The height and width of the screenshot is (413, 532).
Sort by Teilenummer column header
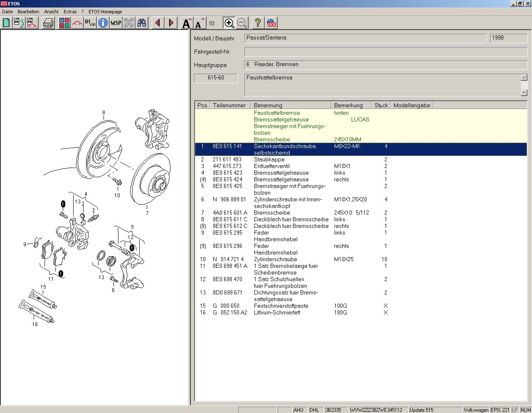point(230,105)
